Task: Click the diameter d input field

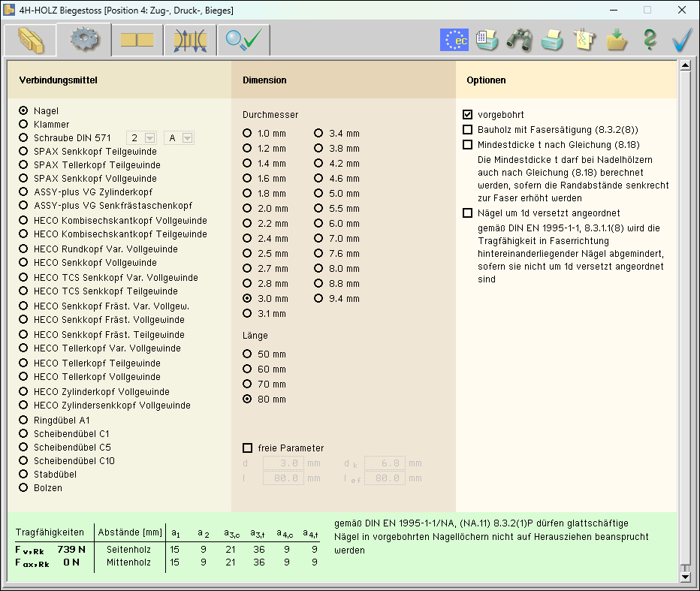Action: pyautogui.click(x=282, y=463)
